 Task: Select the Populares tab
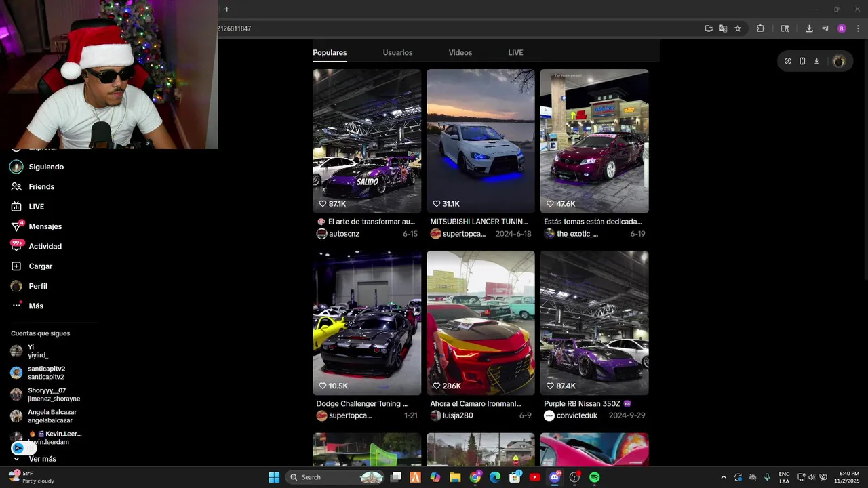[330, 52]
